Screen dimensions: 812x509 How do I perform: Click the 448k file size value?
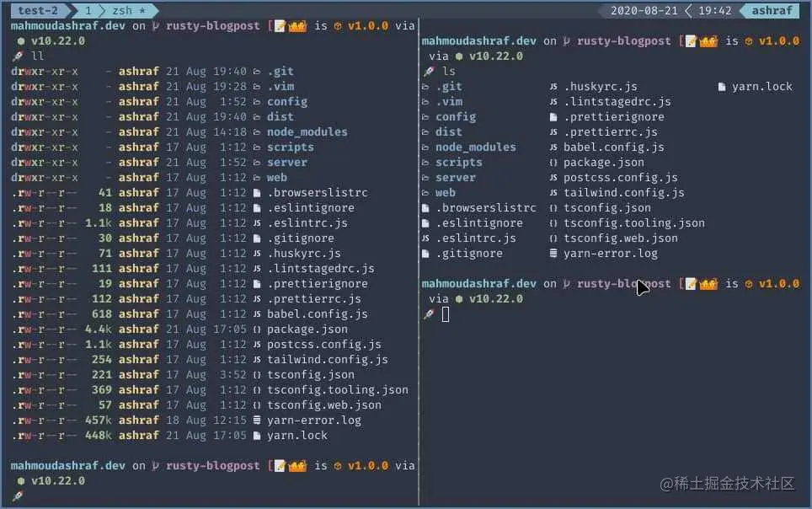(x=99, y=436)
